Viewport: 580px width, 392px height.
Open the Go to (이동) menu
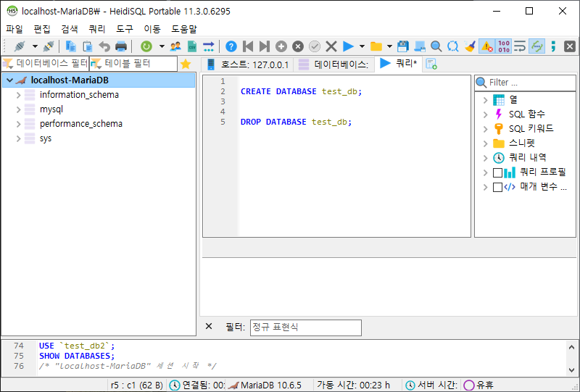(x=152, y=29)
